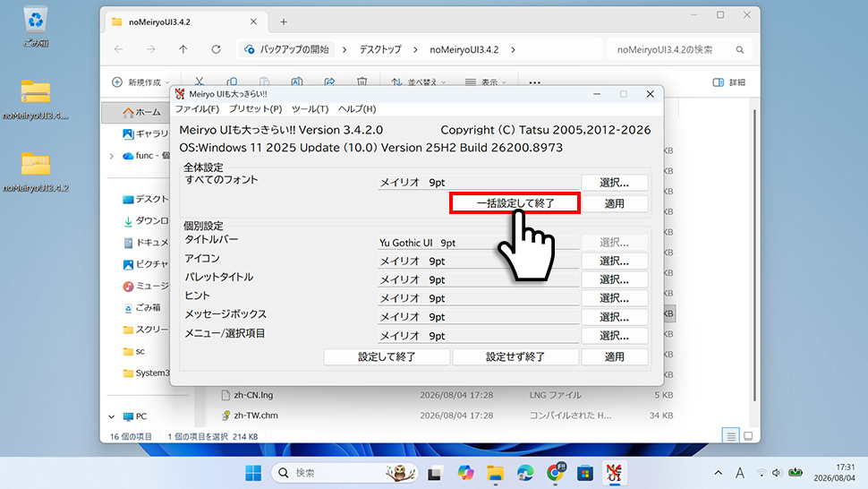Toggle the 詳細 details pane
This screenshot has height=489, width=868.
click(728, 82)
